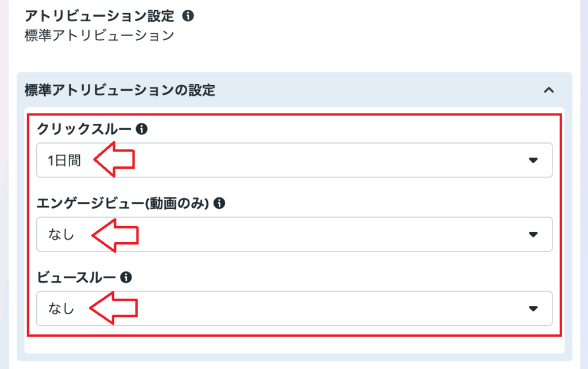The image size is (588, 369).
Task: Click the クリックスルー field label
Action: tap(84, 130)
